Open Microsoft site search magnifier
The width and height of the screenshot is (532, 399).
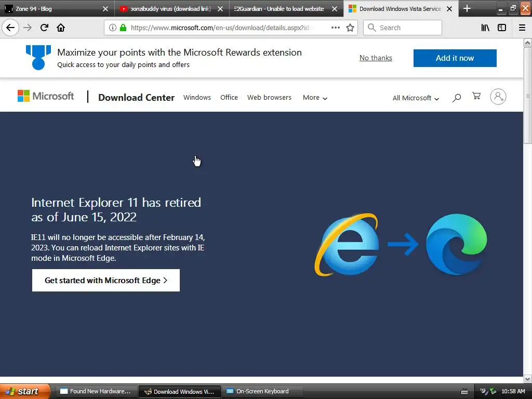point(457,98)
